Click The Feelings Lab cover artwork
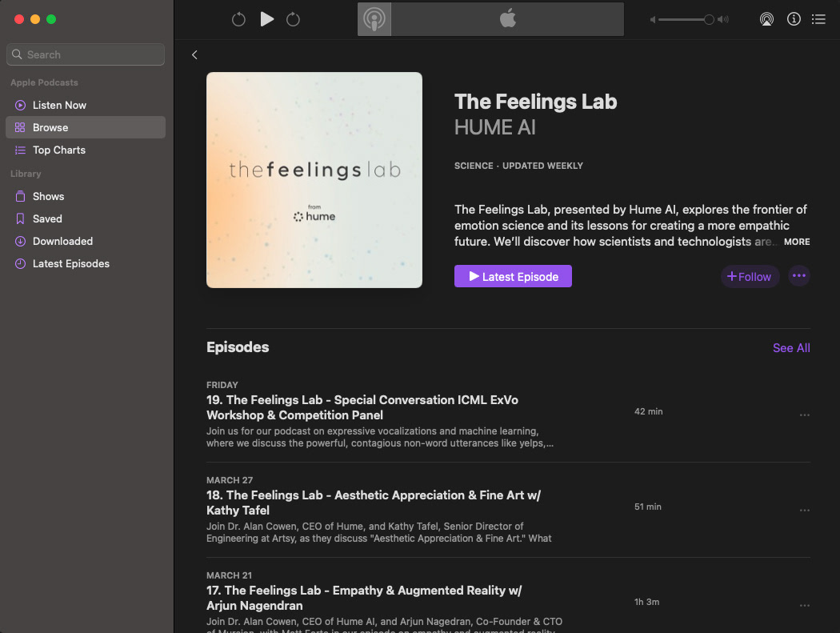This screenshot has width=840, height=633. (x=314, y=180)
